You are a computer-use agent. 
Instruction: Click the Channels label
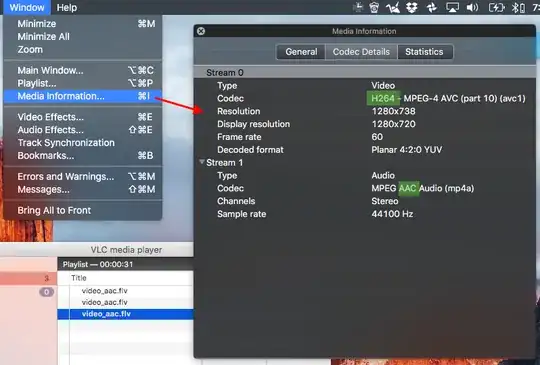[x=236, y=201]
